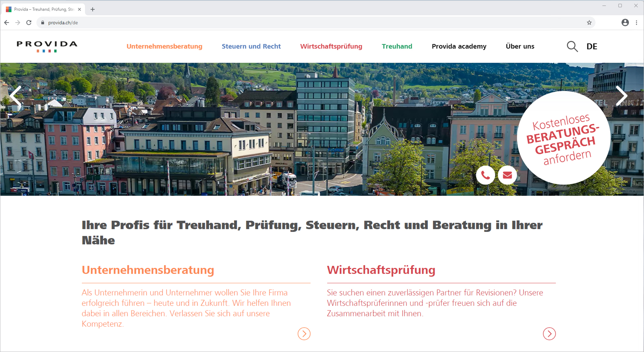Screen dimensions: 644x352
Task: Open Chrome three-dot menu
Action: [636, 22]
